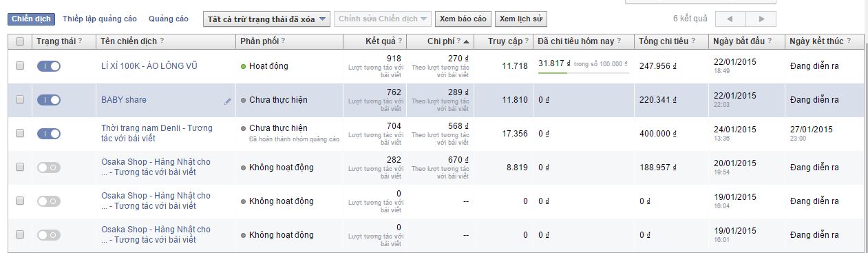The width and height of the screenshot is (868, 253).
Task: Click the help question mark next to Phân phối
Action: (283, 41)
